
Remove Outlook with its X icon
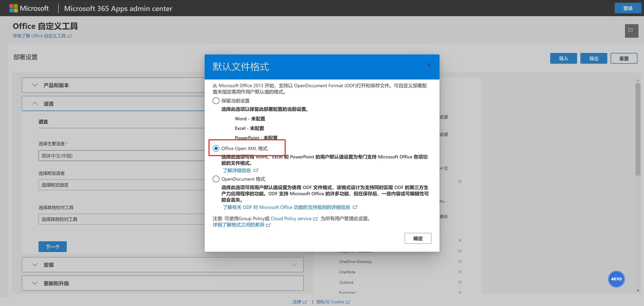(459, 282)
